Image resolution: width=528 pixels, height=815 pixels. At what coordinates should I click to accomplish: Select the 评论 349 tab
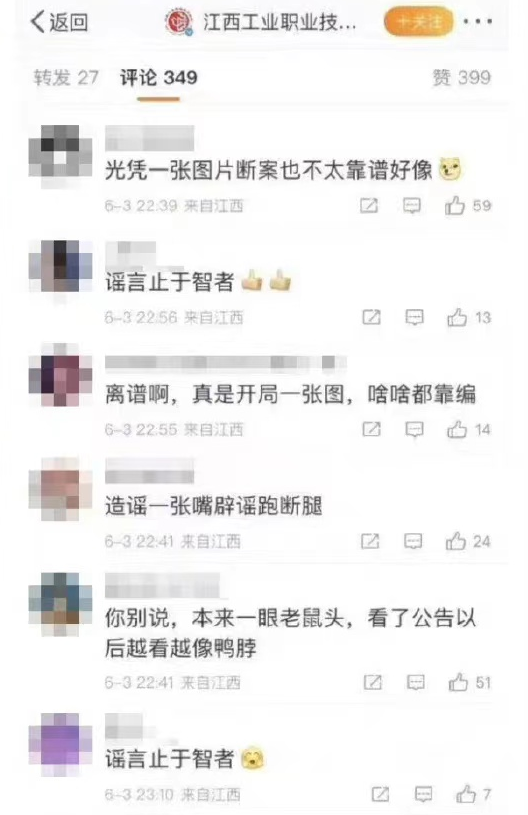pyautogui.click(x=159, y=78)
